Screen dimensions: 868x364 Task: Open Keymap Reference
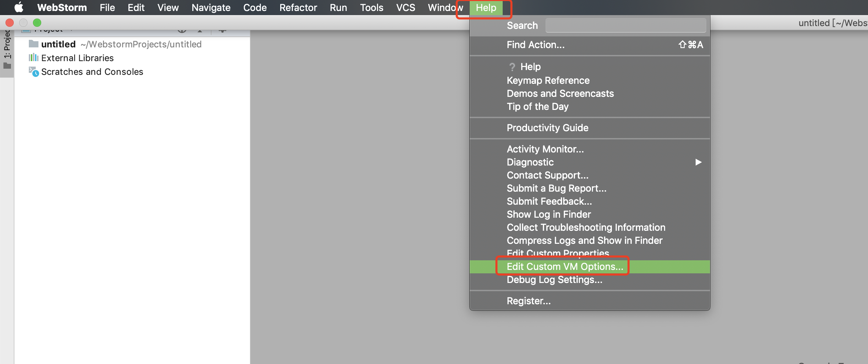point(590,80)
